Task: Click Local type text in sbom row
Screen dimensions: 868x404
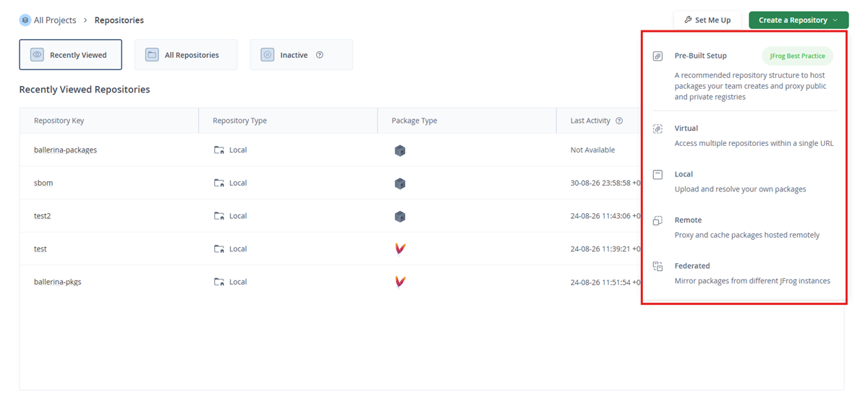Action: coord(238,183)
